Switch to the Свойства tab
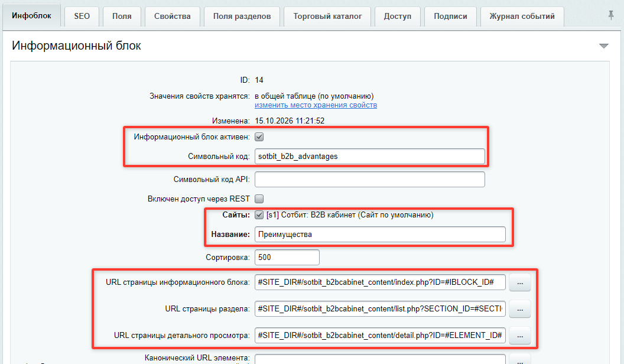 click(173, 17)
